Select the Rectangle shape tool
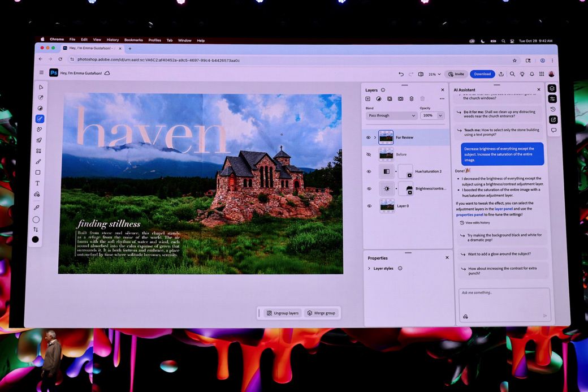588x392 pixels. click(x=38, y=173)
